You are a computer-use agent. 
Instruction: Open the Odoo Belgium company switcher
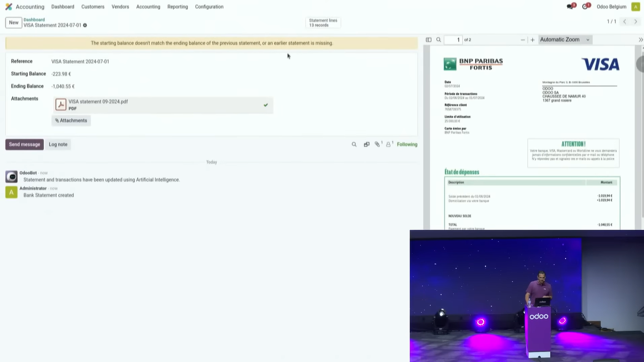pos(611,7)
